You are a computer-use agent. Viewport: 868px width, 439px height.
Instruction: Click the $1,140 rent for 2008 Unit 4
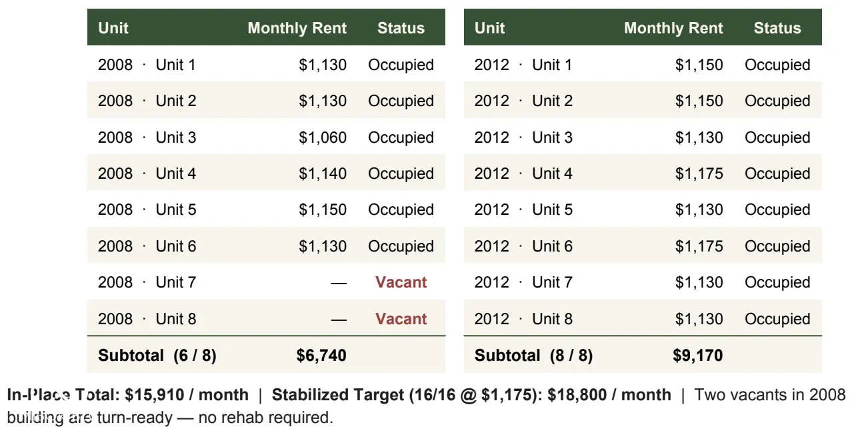[x=323, y=173]
